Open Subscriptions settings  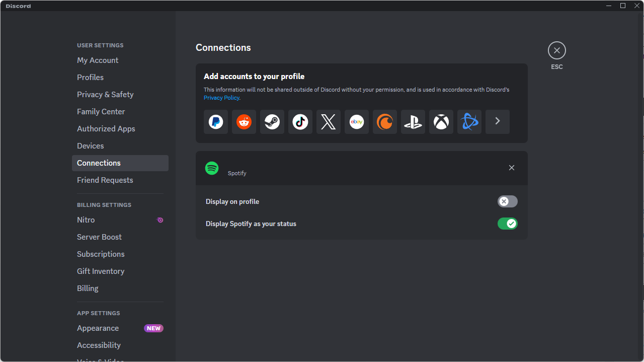click(120, 254)
